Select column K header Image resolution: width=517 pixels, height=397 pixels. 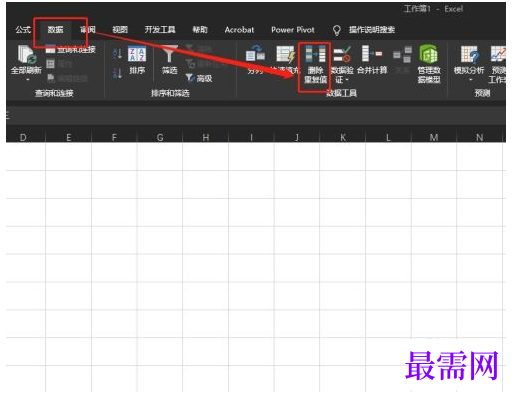click(x=343, y=137)
